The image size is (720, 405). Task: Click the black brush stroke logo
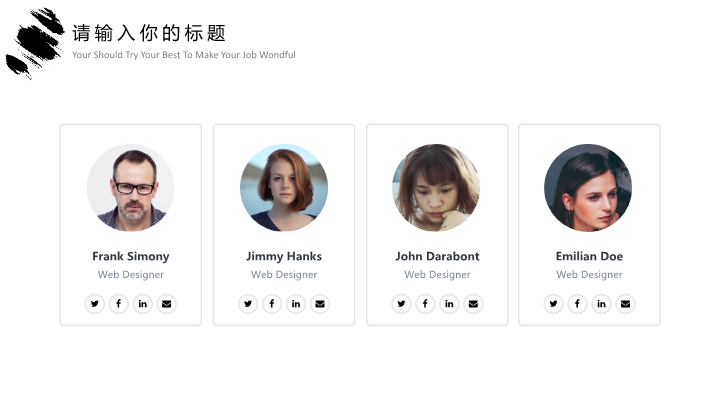click(35, 42)
